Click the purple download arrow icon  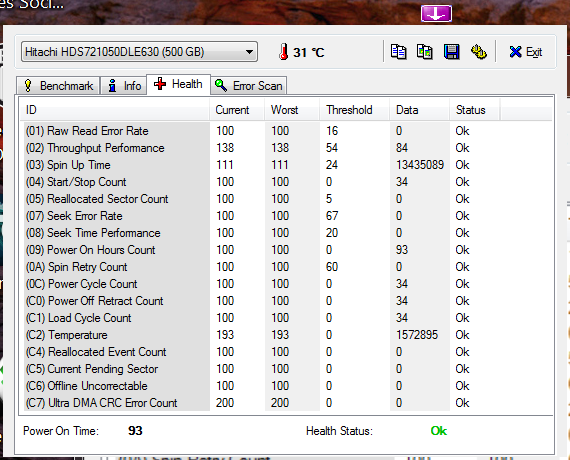pyautogui.click(x=436, y=13)
